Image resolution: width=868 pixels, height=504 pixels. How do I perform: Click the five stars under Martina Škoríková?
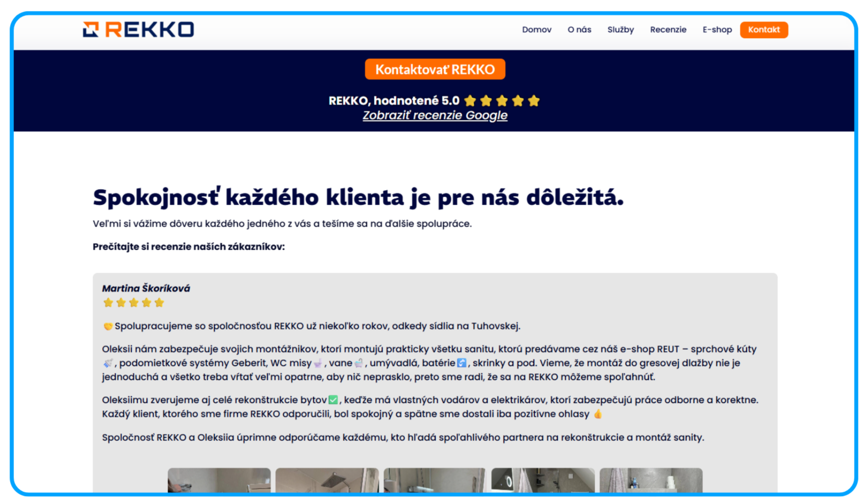134,302
